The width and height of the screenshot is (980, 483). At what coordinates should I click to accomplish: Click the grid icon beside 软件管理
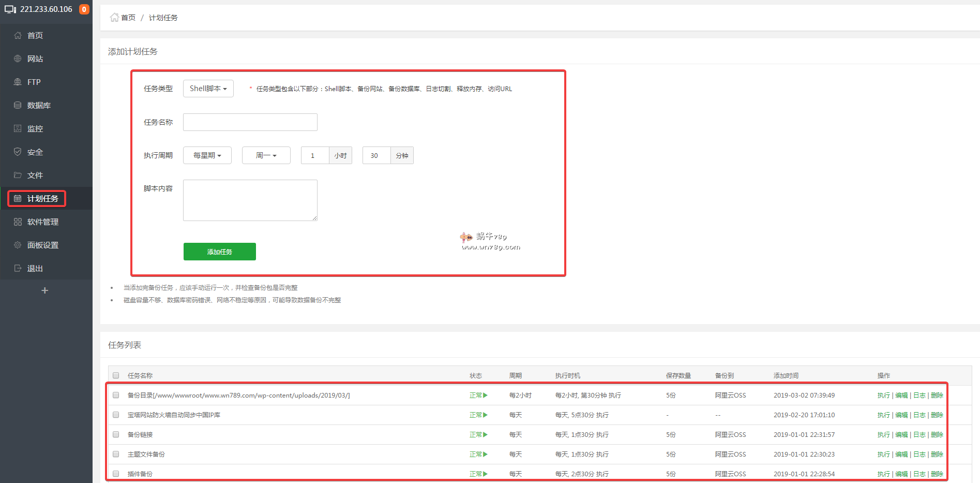18,222
